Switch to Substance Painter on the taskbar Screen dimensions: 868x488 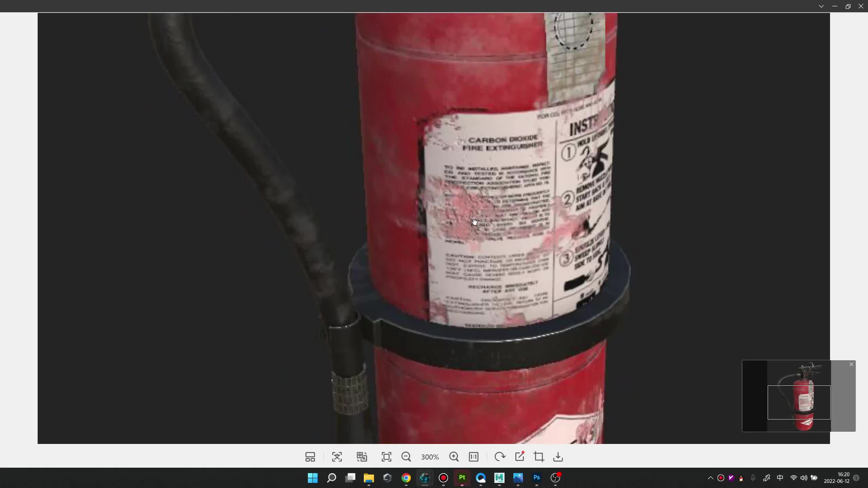point(462,478)
